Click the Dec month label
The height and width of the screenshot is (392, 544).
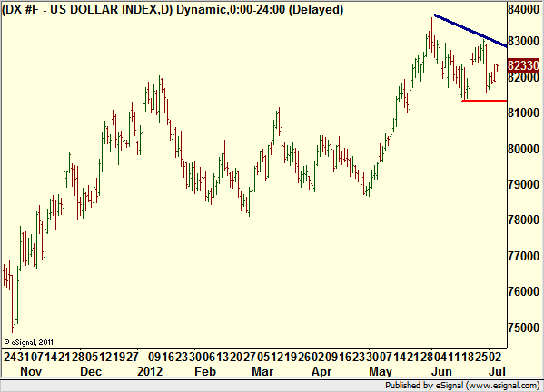tap(91, 371)
